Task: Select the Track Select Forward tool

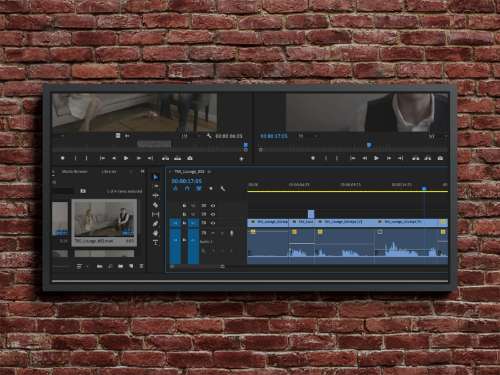Action: tap(155, 186)
